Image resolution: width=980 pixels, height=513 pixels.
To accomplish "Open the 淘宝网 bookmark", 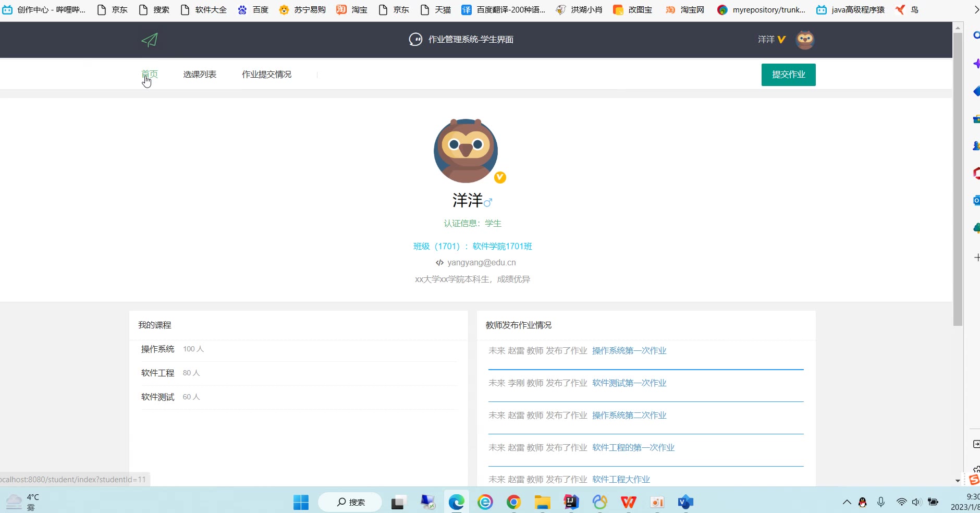I will [685, 10].
